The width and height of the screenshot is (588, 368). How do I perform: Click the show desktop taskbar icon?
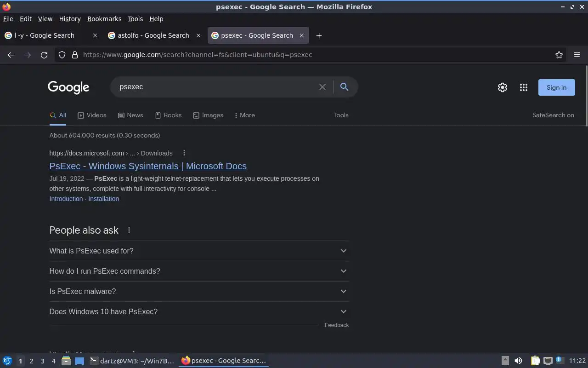coord(79,361)
